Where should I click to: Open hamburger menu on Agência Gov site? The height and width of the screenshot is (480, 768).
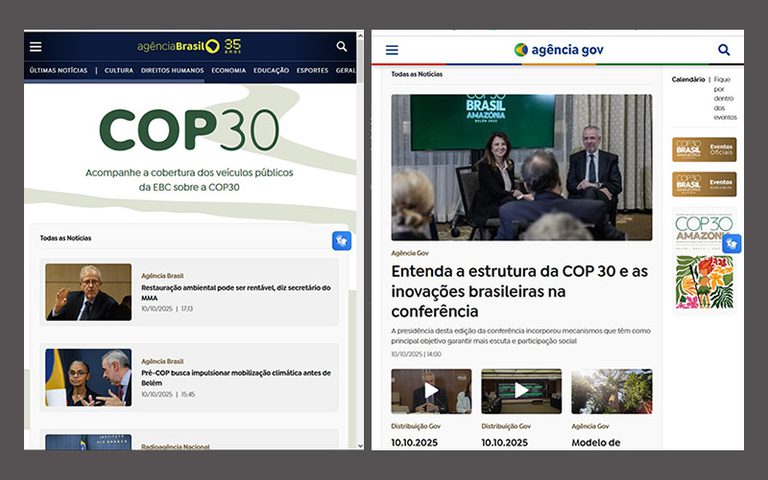(392, 50)
